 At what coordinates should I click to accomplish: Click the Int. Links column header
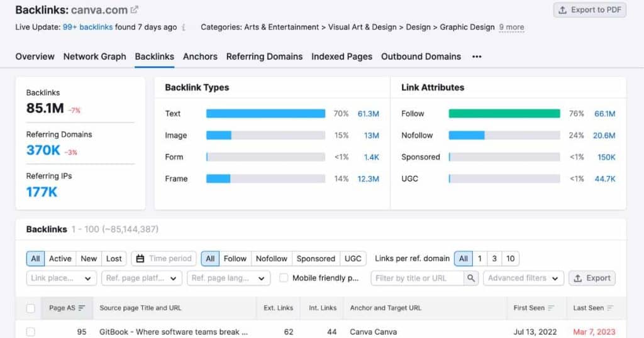(x=323, y=308)
